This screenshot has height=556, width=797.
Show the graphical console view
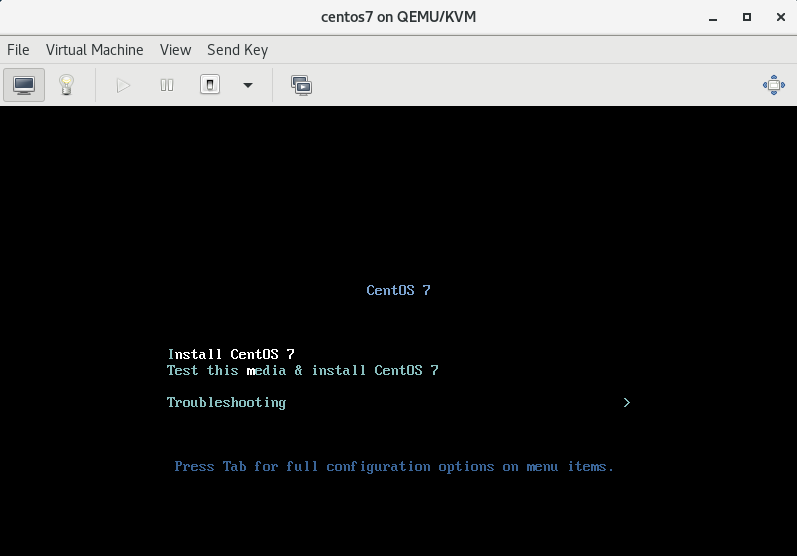tap(24, 85)
